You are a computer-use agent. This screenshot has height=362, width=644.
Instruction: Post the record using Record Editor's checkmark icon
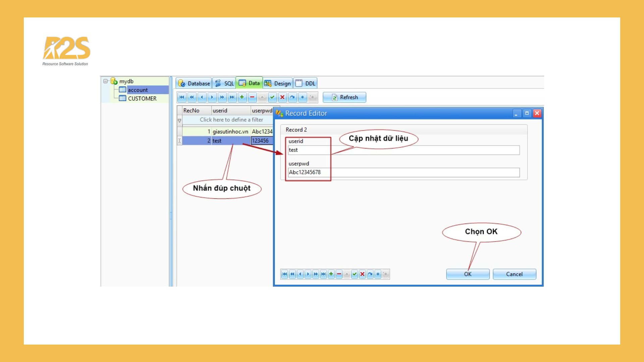355,274
